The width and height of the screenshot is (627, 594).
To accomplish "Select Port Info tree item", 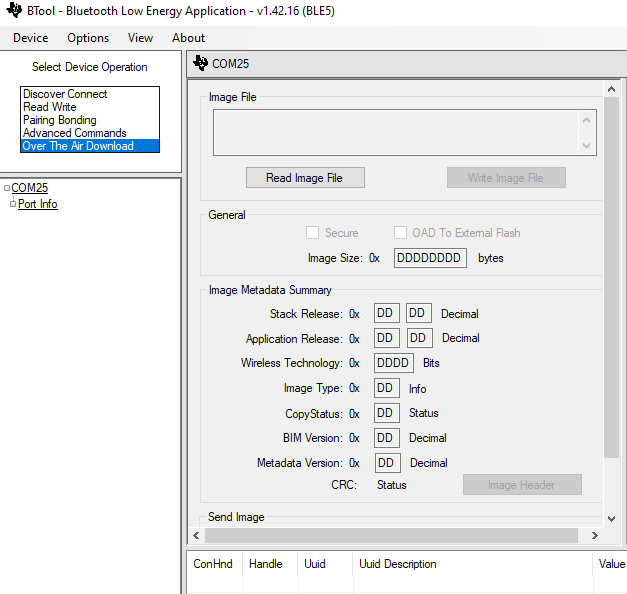I will click(x=38, y=204).
